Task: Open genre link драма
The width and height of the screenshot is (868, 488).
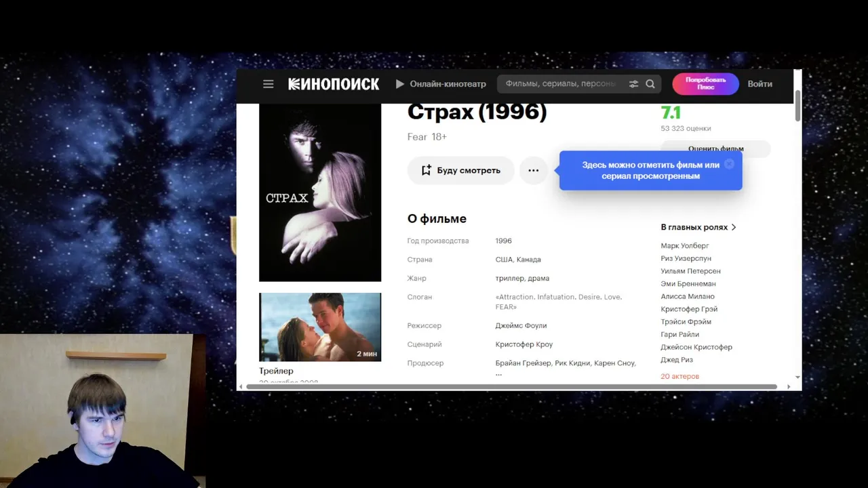Action: pos(538,278)
